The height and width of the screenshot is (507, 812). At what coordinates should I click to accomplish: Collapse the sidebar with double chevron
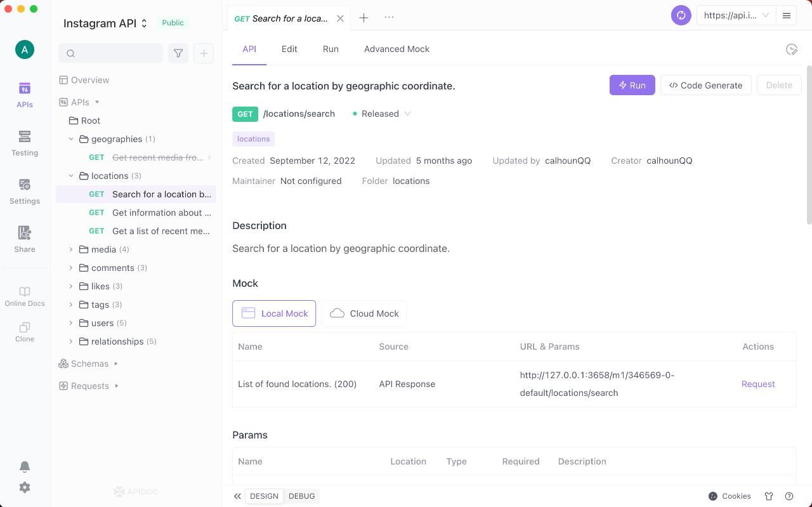point(237,496)
